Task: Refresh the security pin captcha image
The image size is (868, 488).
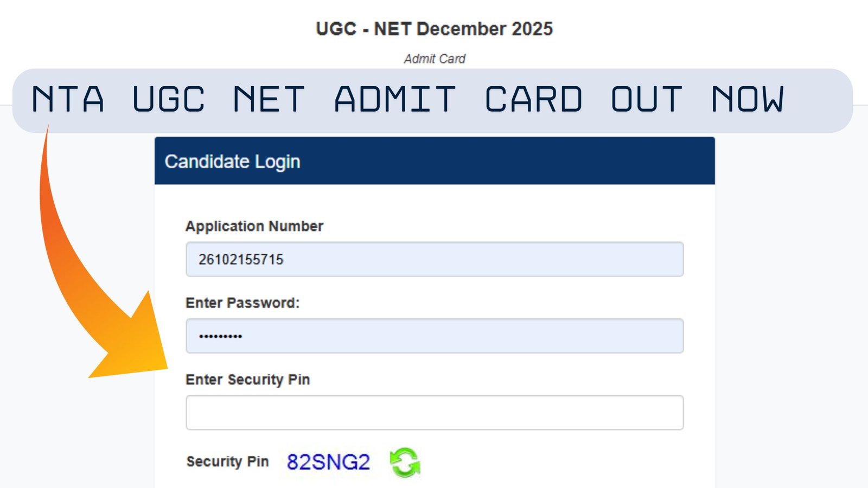Action: point(405,464)
